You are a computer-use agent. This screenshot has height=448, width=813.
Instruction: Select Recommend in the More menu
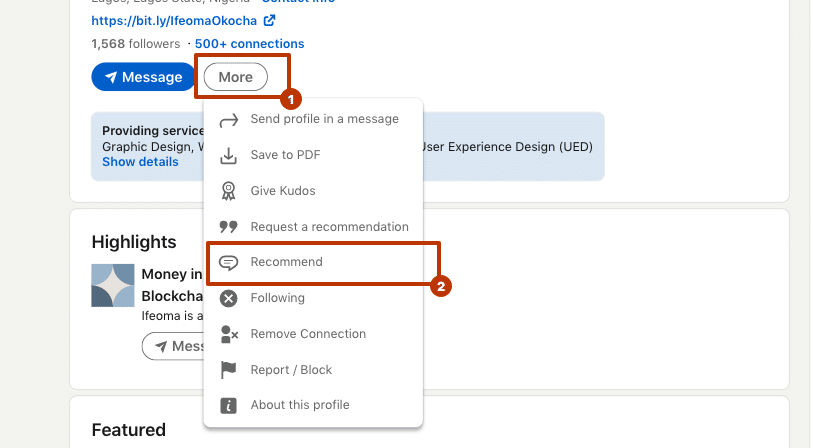(313, 262)
